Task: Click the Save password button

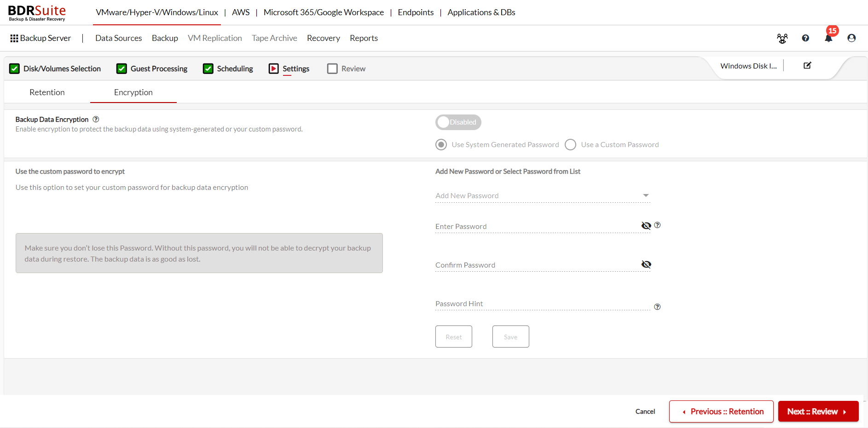Action: [x=511, y=337]
